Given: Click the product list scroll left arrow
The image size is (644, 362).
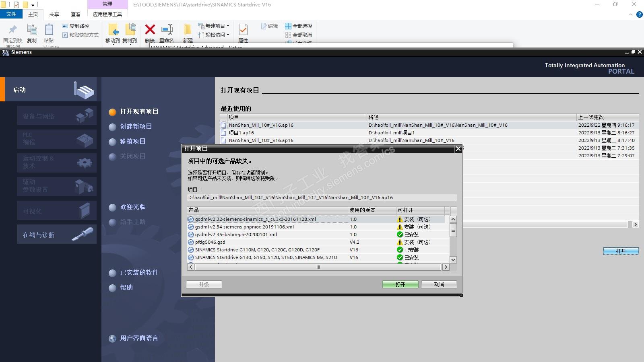Looking at the screenshot, I should pyautogui.click(x=191, y=267).
